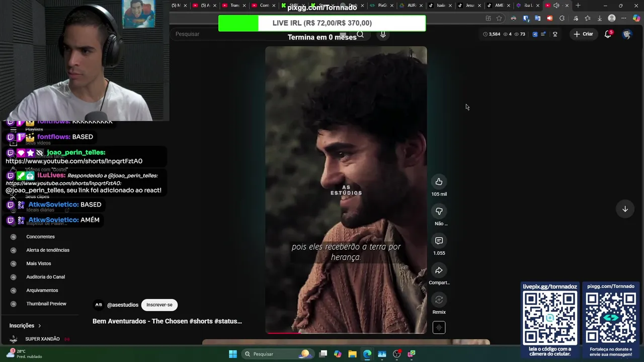Go to next short with down arrow
Viewport: 644px width, 362px height.
point(625,209)
